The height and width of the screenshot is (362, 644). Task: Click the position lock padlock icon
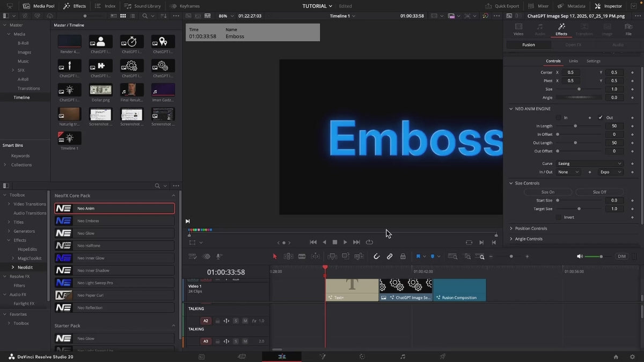tap(402, 256)
